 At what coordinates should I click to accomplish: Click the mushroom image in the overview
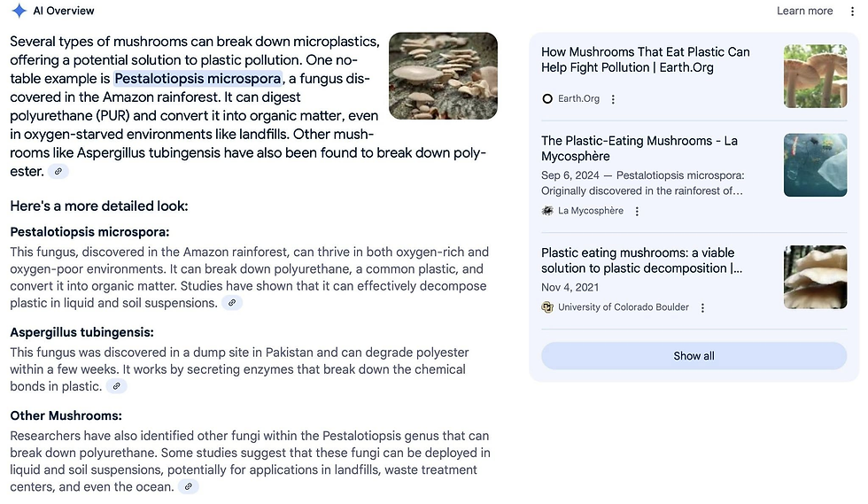point(443,75)
